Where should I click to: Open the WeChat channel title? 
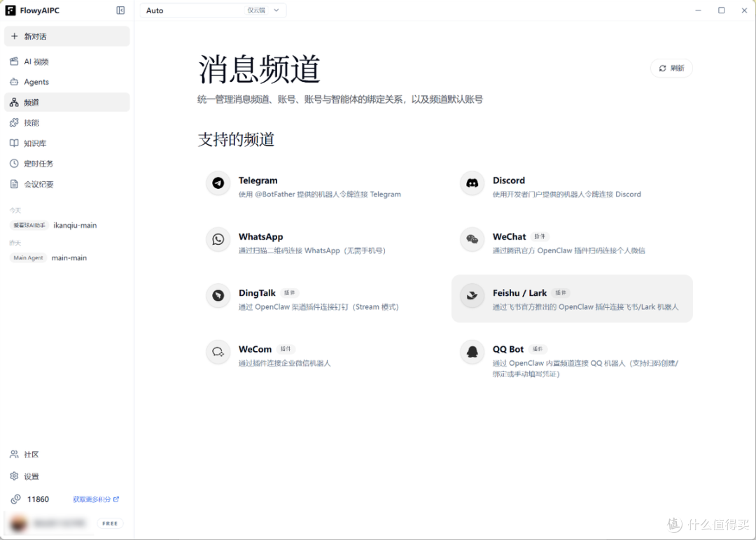509,237
